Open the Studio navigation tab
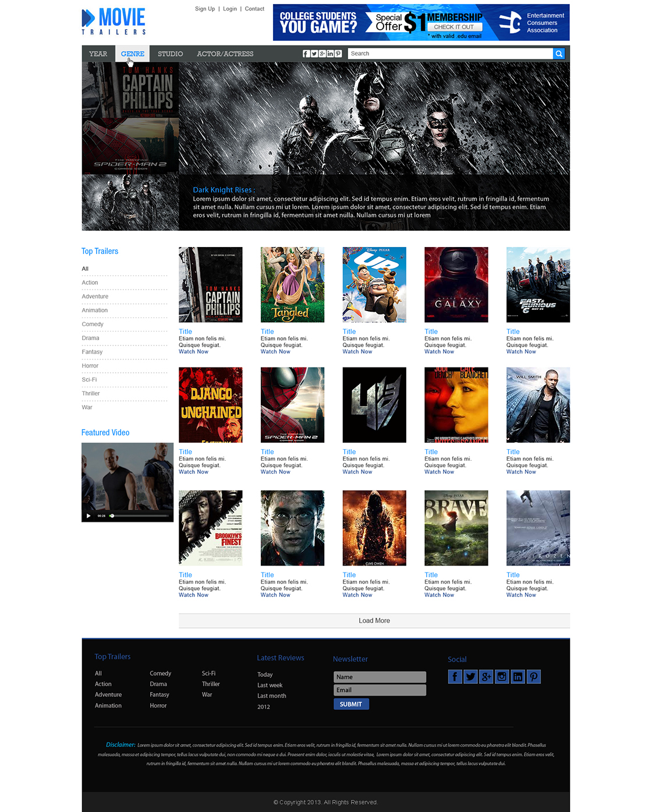 click(x=170, y=54)
